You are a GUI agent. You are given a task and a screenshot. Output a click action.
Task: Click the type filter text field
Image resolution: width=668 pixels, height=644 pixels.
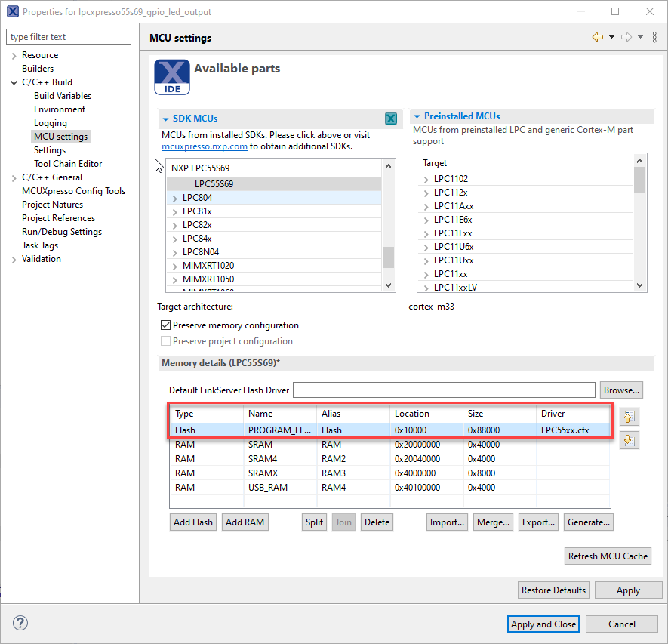point(68,36)
